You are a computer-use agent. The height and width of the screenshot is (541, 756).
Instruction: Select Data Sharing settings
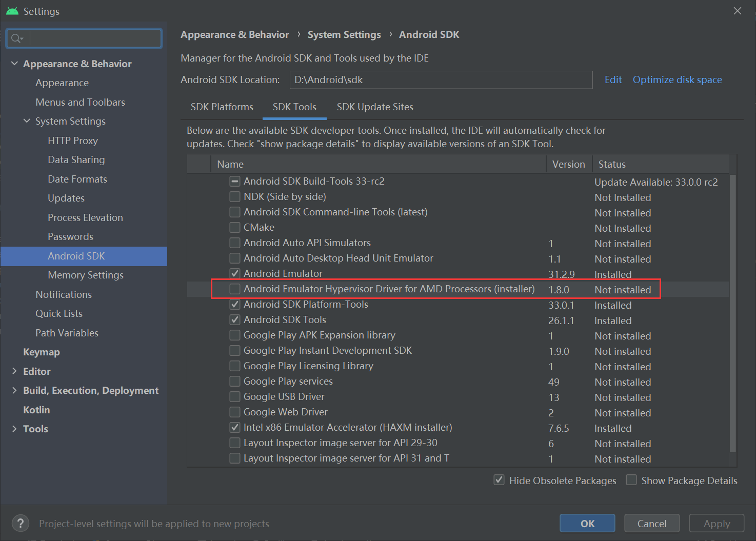[x=76, y=159]
